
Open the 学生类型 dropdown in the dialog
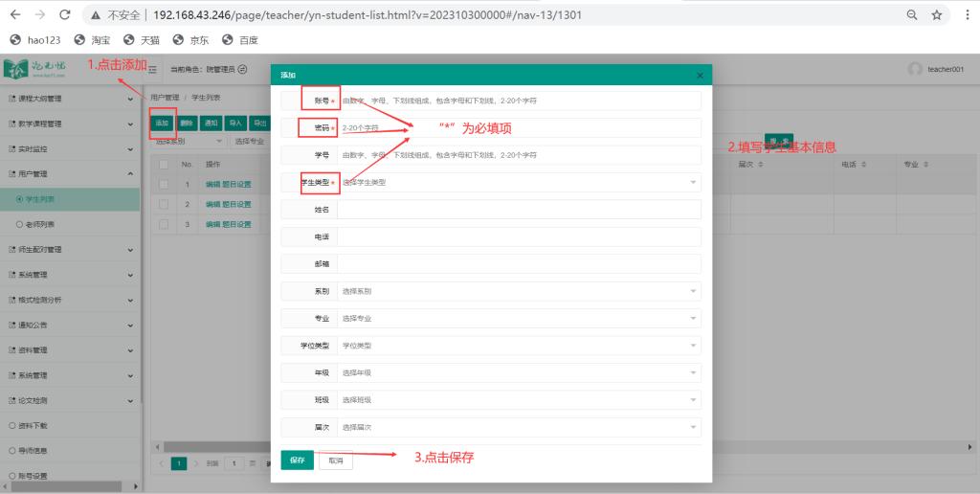[x=519, y=182]
